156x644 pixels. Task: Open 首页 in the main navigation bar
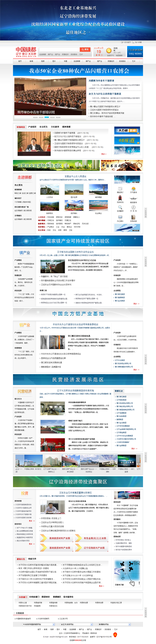20,61
